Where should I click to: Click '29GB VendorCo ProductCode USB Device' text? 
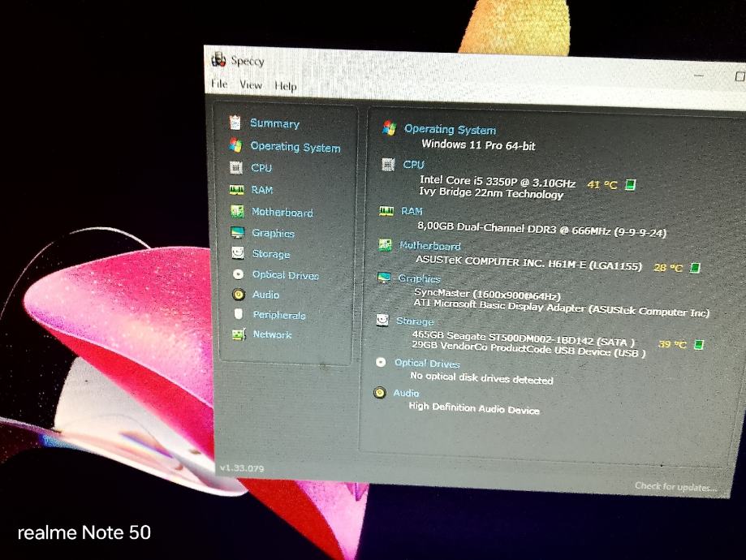pos(511,349)
